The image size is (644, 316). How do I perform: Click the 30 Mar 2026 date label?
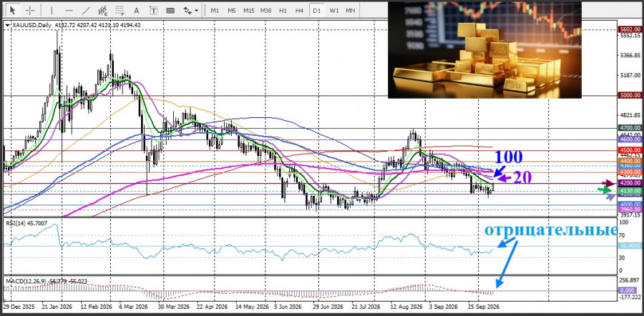pyautogui.click(x=173, y=307)
